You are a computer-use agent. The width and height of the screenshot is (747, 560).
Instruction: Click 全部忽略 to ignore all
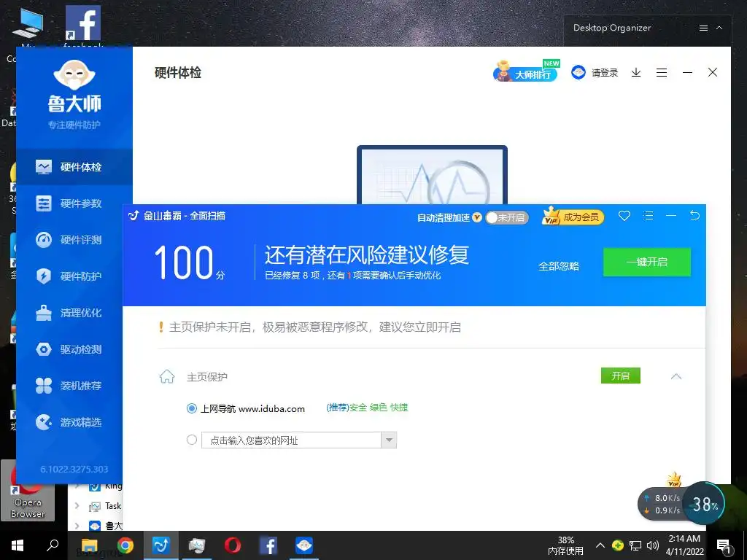pos(558,266)
